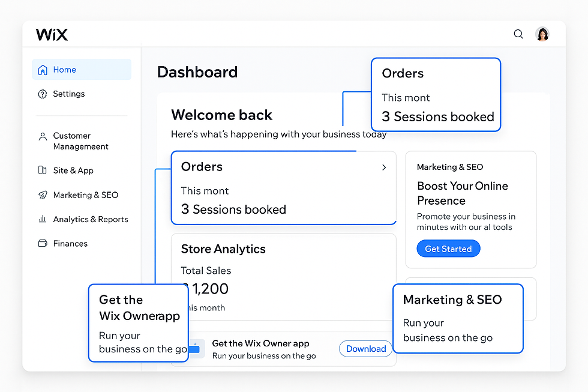
Task: Click the Marketing & SEO megaphone icon
Action: click(43, 195)
